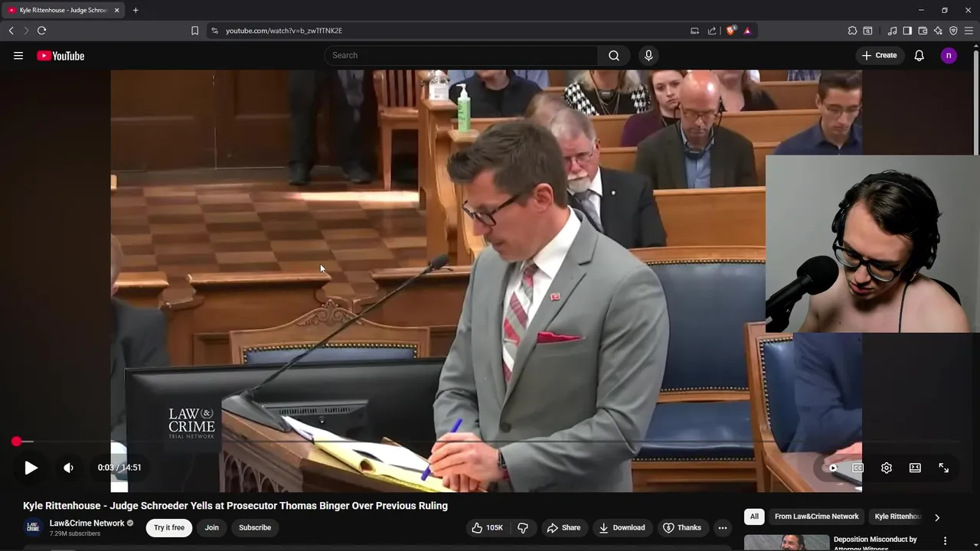This screenshot has height=551, width=980.
Task: Install app via the address bar icon
Action: [x=694, y=31]
